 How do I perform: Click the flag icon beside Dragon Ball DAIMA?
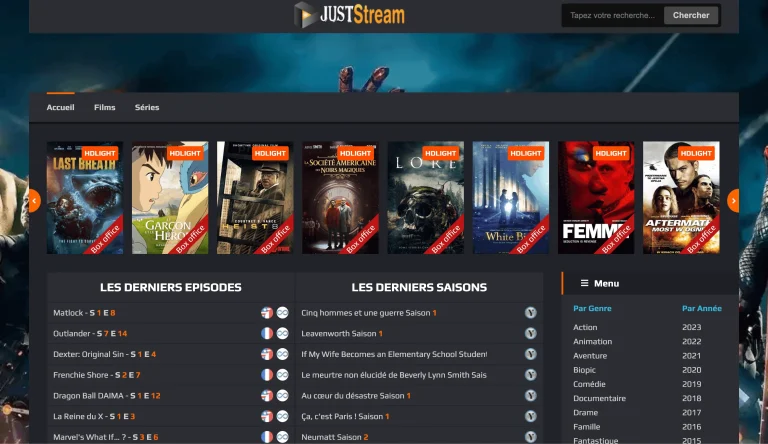point(267,396)
